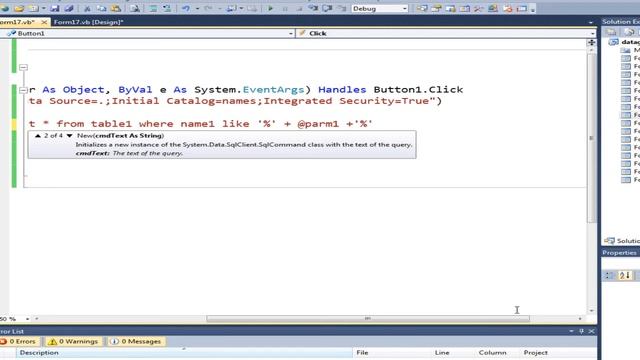Uncomment selected lines icon
The image size is (640, 360).
(x=167, y=8)
